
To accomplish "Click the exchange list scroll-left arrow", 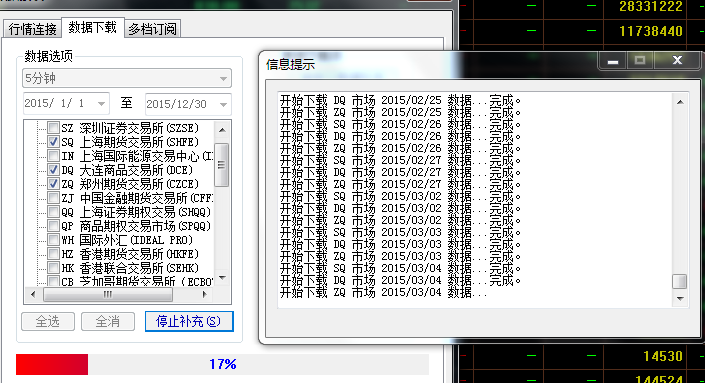I will (x=33, y=294).
